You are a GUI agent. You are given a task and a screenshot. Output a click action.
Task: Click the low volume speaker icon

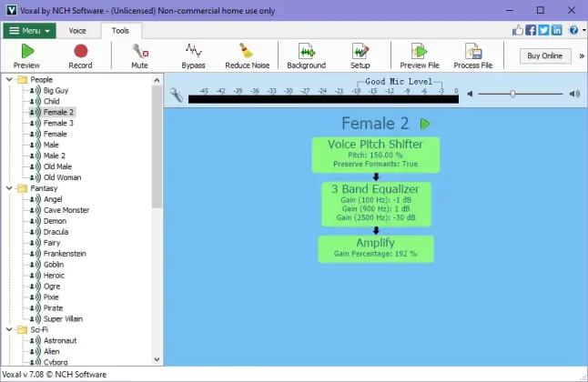(470, 94)
